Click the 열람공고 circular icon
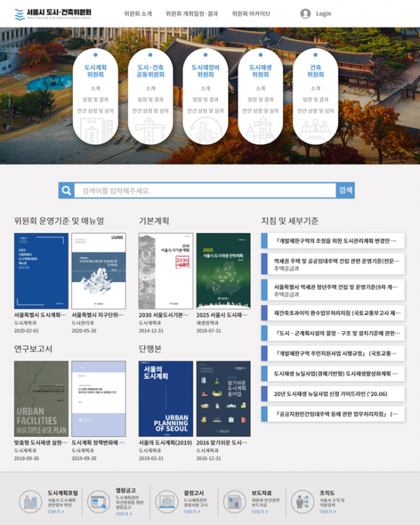Viewport: 420px width, 525px height. (x=98, y=501)
